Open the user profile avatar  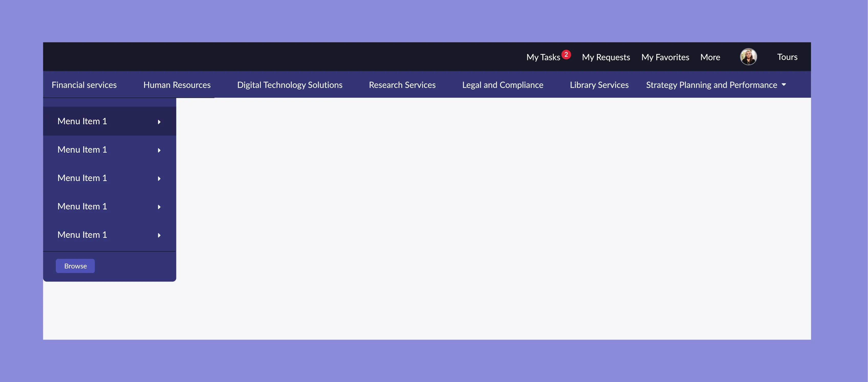click(x=748, y=57)
